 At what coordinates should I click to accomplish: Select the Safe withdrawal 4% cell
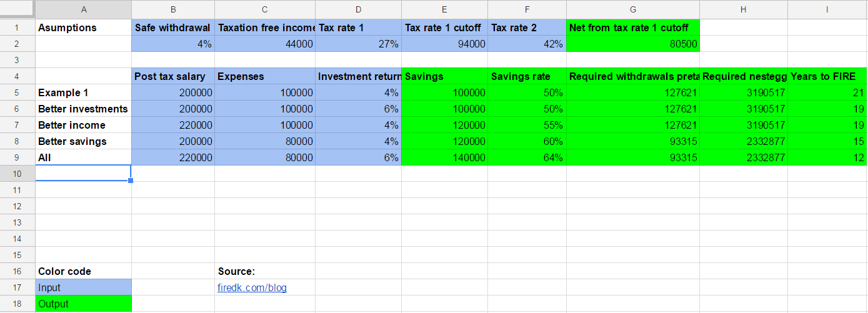pyautogui.click(x=173, y=44)
